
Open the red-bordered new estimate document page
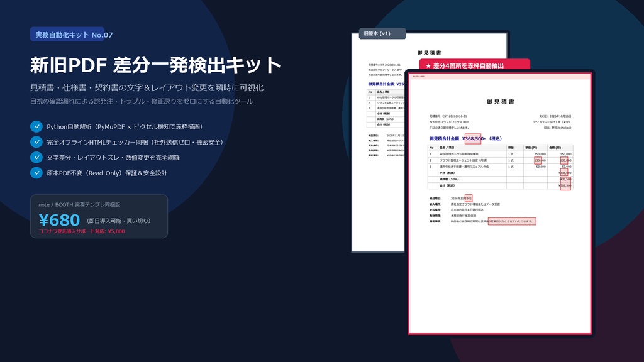click(500, 203)
